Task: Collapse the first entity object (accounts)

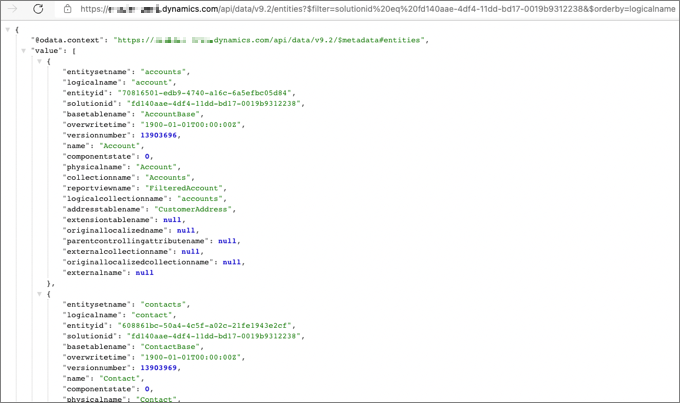Action: coord(39,61)
